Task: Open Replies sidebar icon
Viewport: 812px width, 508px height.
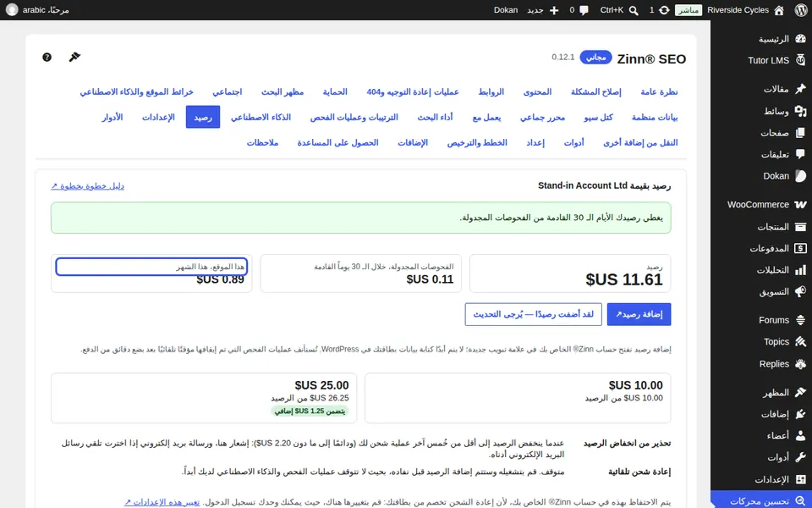Action: 801,364
